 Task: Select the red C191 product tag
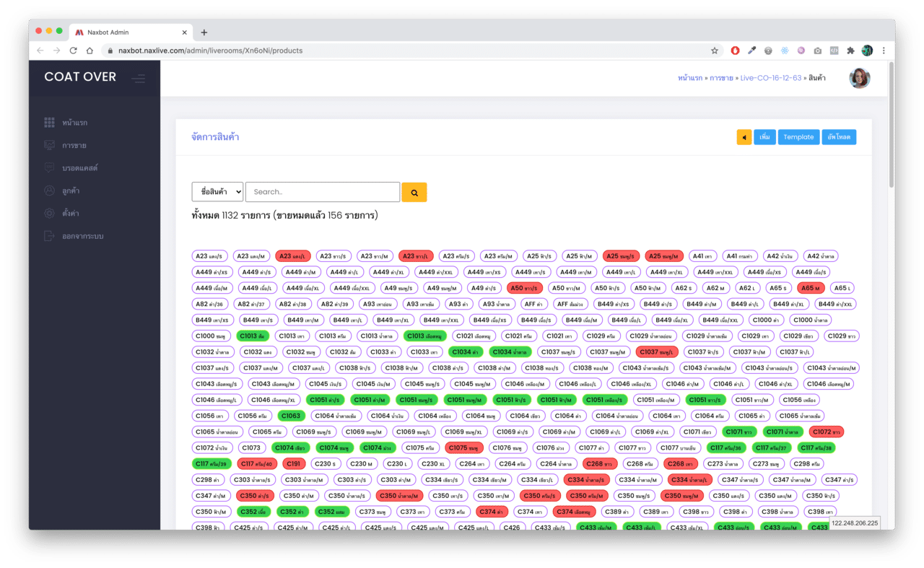point(294,463)
